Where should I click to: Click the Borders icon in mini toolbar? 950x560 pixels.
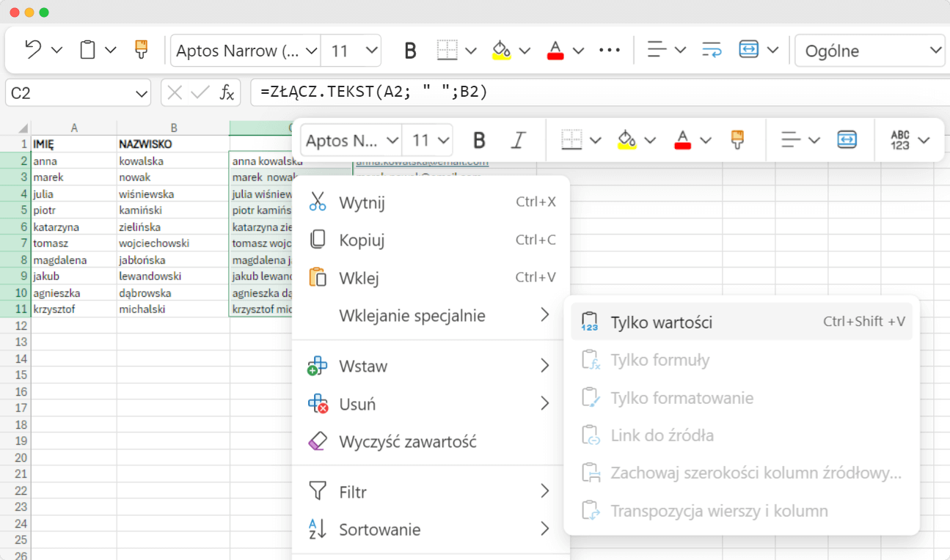click(571, 139)
